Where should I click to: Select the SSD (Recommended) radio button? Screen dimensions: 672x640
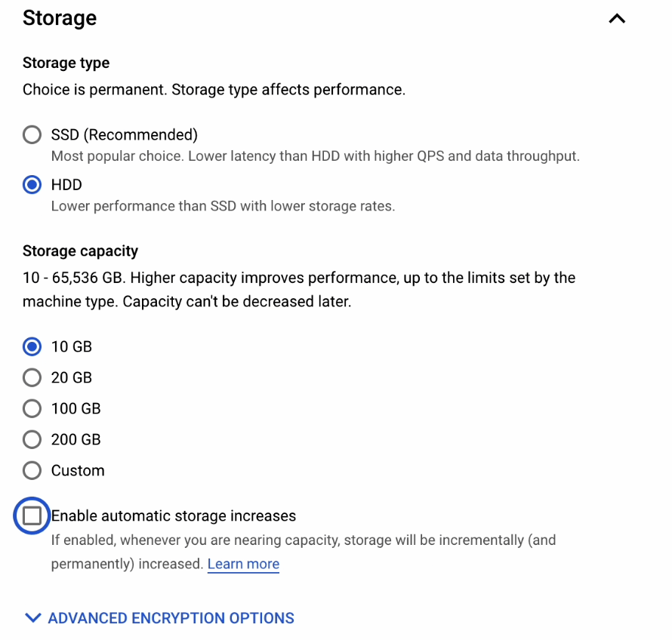coord(32,135)
